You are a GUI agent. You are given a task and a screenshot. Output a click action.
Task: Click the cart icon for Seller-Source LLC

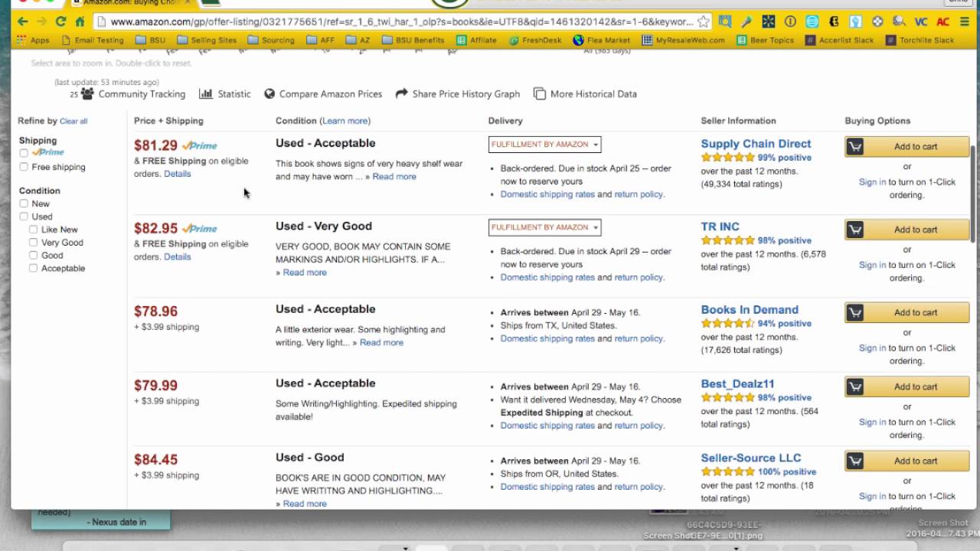(855, 461)
